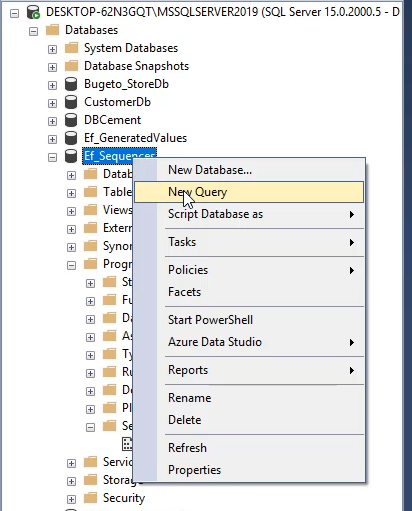Expand the Synonyms folder node

[71, 248]
